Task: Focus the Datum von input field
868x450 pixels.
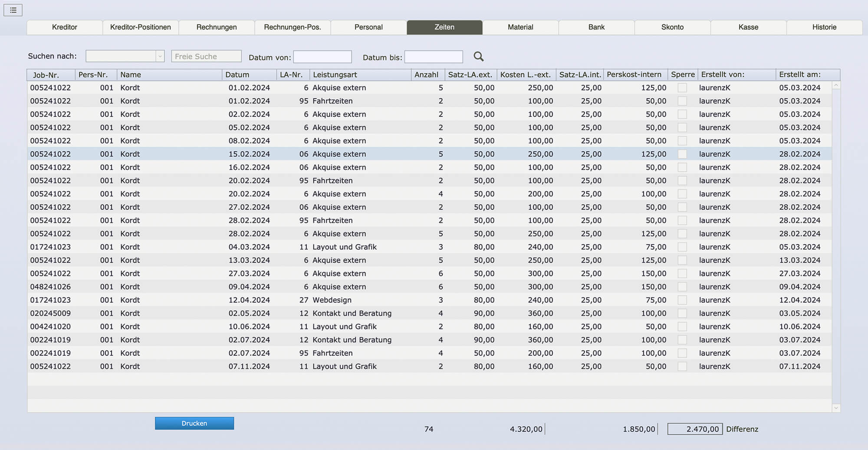Action: pos(322,57)
